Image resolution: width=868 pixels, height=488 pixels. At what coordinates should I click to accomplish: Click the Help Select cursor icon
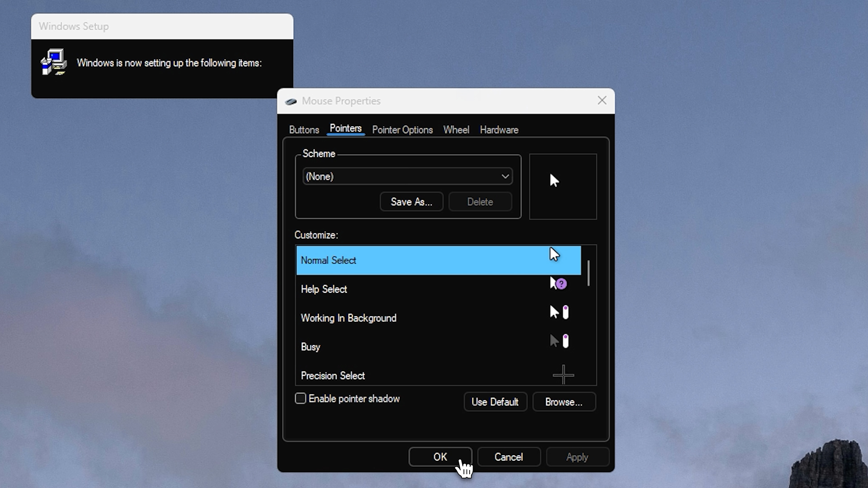[x=558, y=284]
